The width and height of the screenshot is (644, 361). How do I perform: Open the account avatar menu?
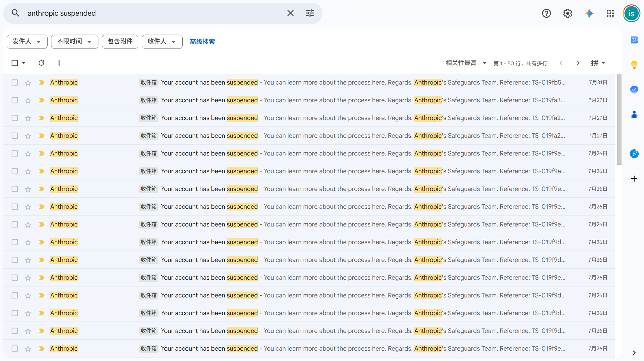(x=632, y=13)
